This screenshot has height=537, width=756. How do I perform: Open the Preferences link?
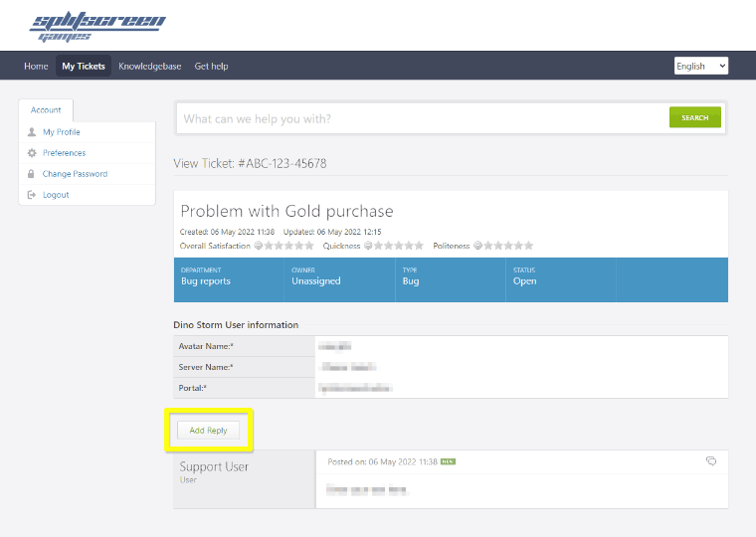(x=64, y=153)
